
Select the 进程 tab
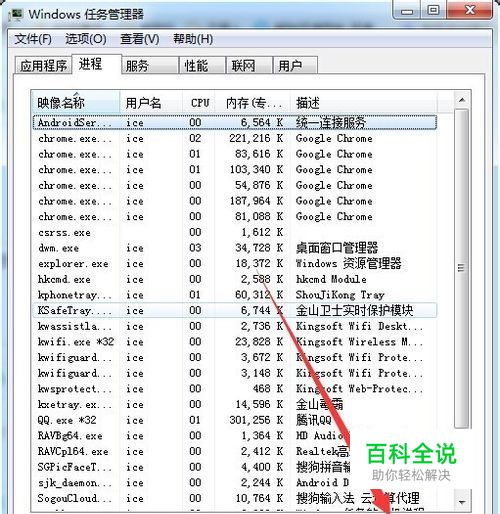(96, 64)
